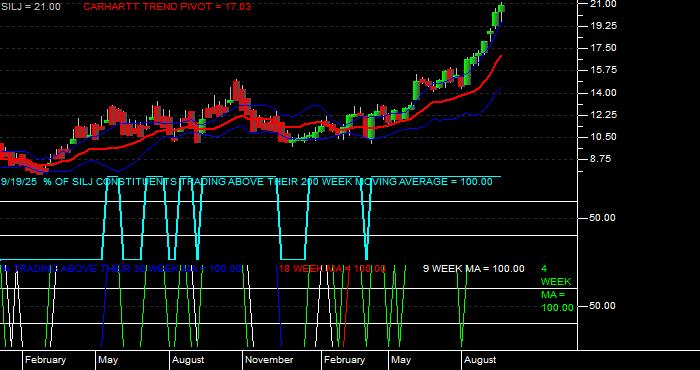Select the 17.50 price axis label
The height and width of the screenshot is (370, 700).
pos(603,48)
